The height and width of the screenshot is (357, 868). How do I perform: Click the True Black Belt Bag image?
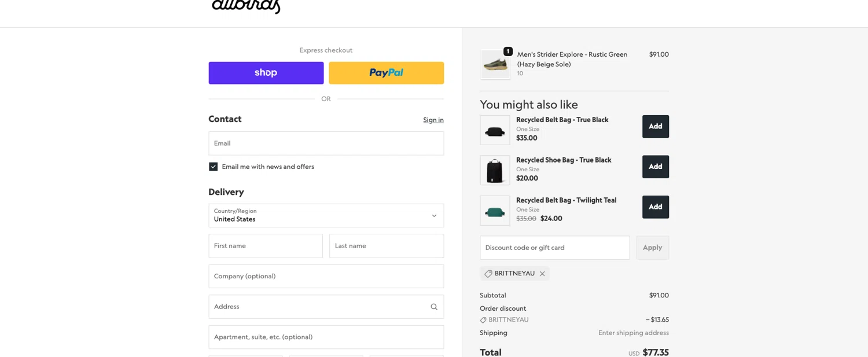[495, 130]
